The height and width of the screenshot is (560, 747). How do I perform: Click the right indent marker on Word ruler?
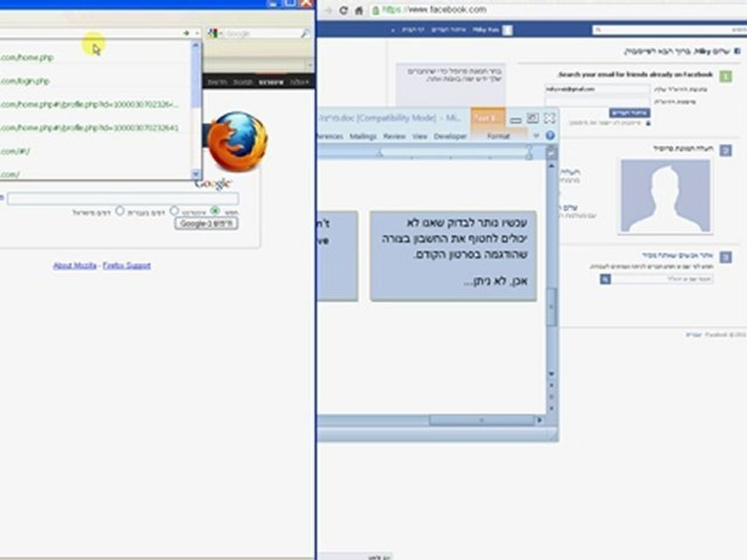point(529,153)
